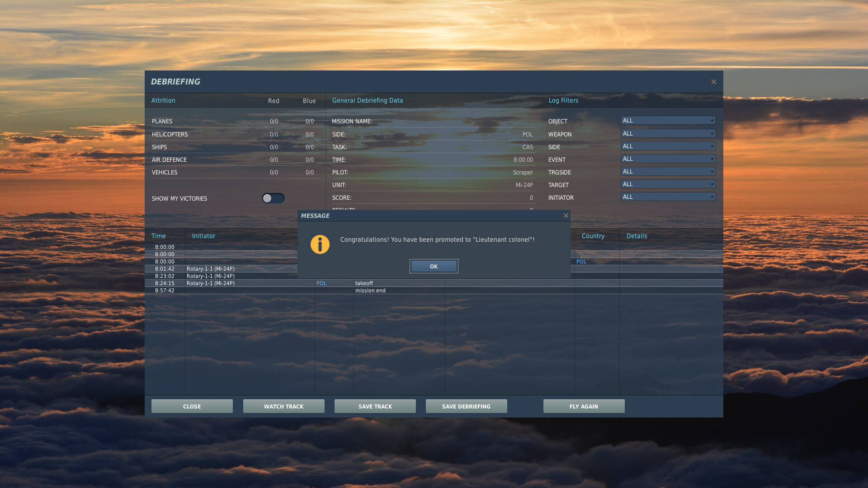The height and width of the screenshot is (488, 868).
Task: Click the Initiator column header
Action: [203, 236]
